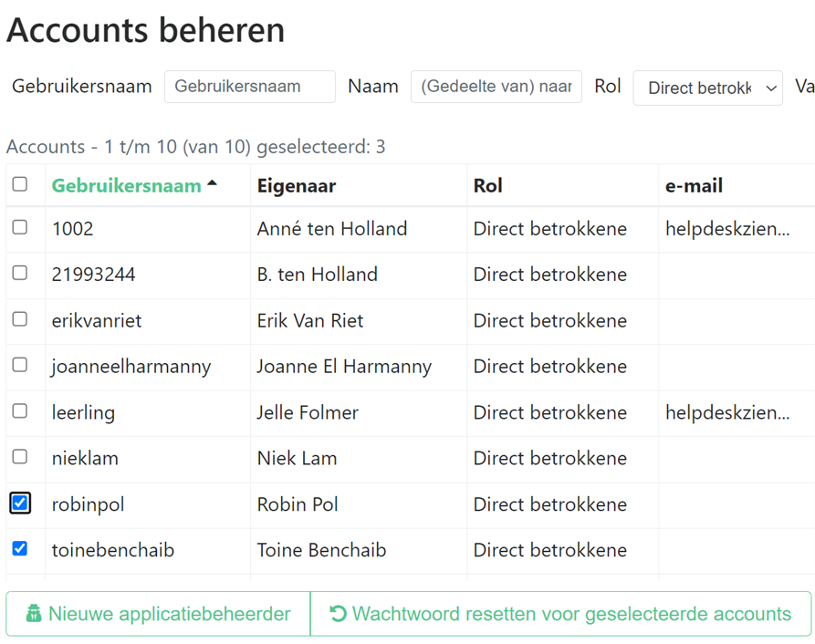815x644 pixels.
Task: Click the chevron arrow of Rol dropdown
Action: [x=771, y=88]
